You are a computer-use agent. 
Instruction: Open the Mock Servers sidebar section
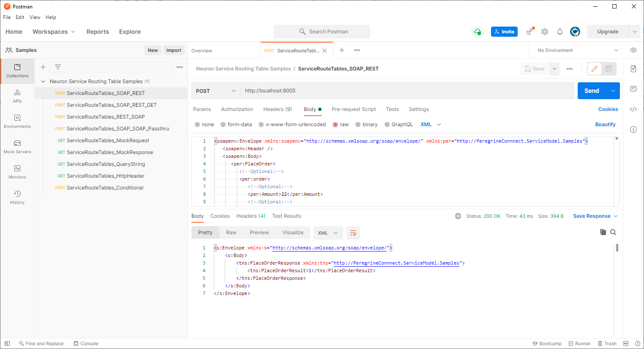(17, 147)
